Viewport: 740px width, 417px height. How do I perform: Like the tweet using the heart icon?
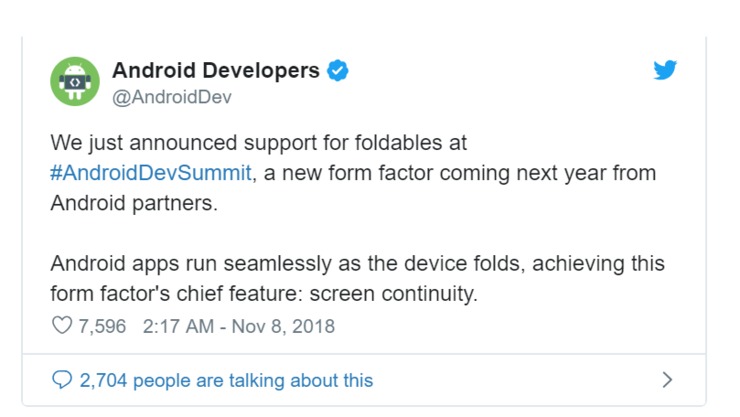point(62,325)
